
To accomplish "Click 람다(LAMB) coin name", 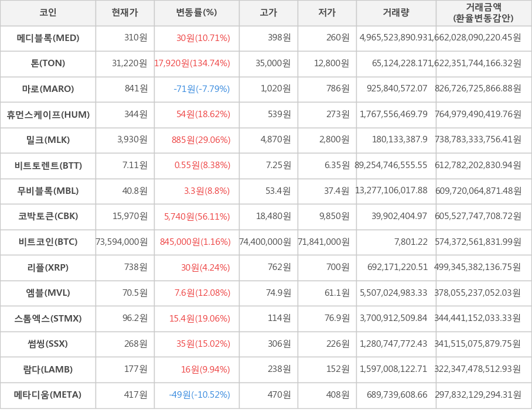I will [48, 369].
